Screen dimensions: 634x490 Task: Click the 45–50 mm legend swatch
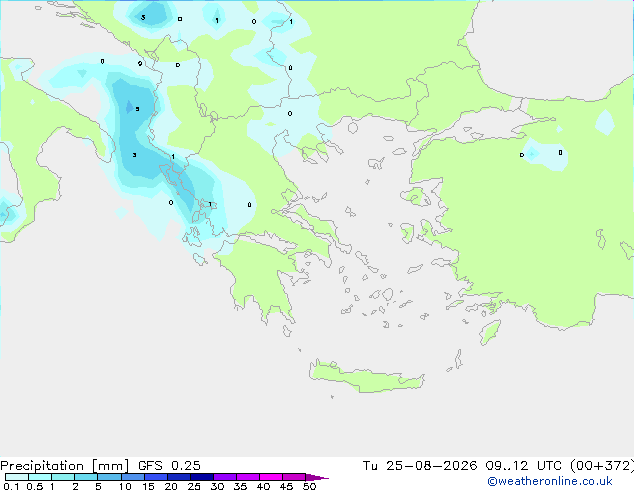[294, 477]
